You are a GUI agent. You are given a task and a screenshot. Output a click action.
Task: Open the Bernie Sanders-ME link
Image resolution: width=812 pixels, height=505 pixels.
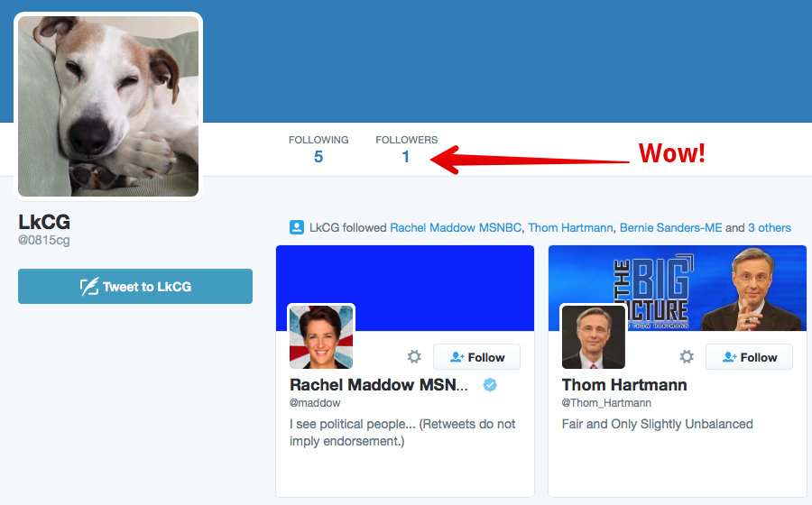coord(670,227)
